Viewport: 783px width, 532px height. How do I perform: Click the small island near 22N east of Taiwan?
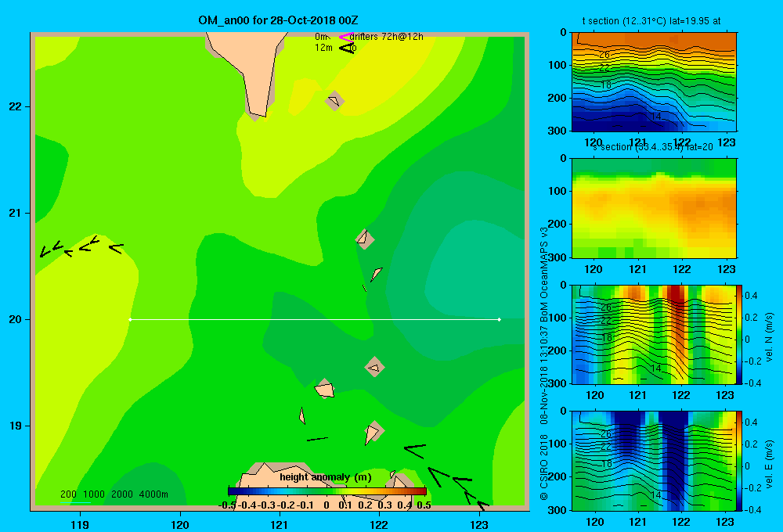(x=334, y=100)
